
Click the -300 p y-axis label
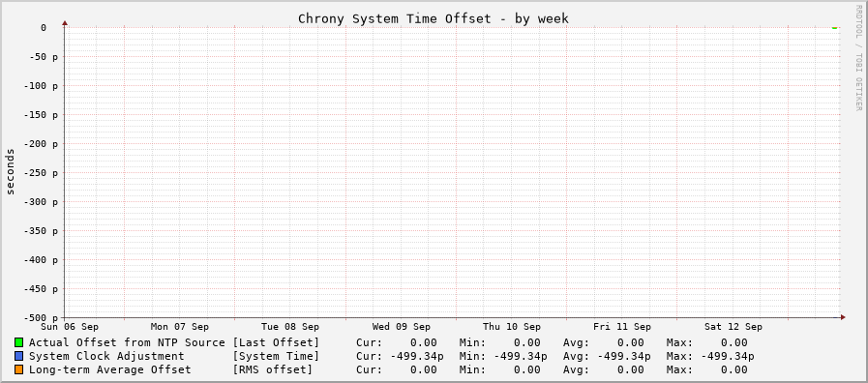click(41, 202)
